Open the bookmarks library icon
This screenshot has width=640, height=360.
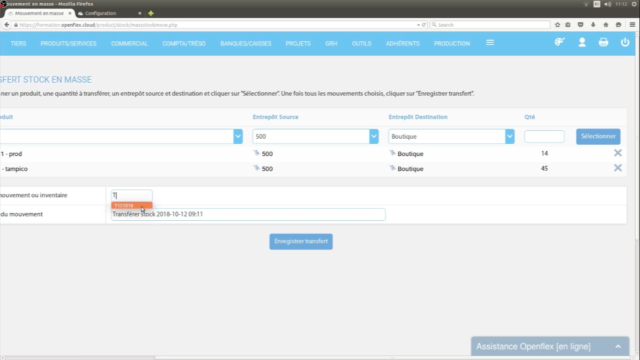click(568, 25)
